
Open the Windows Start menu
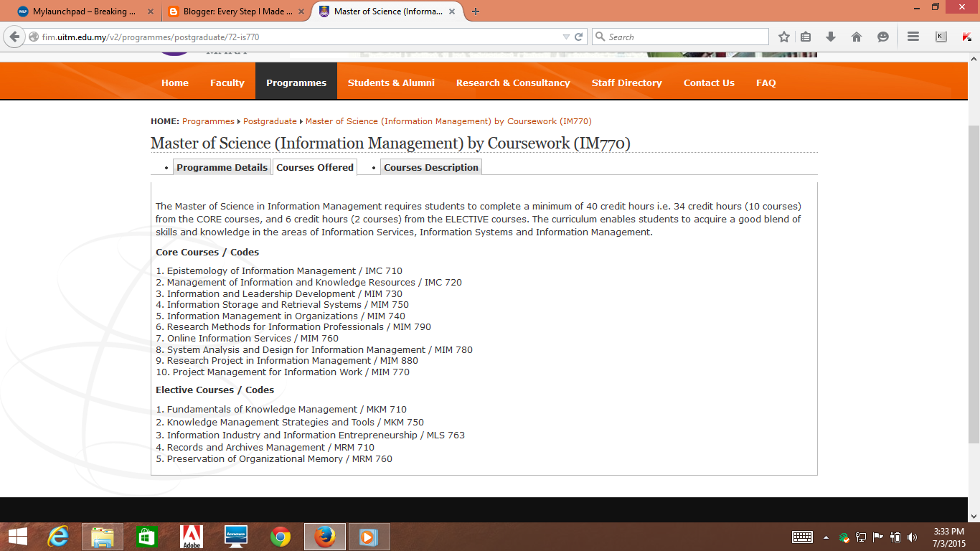click(x=17, y=537)
